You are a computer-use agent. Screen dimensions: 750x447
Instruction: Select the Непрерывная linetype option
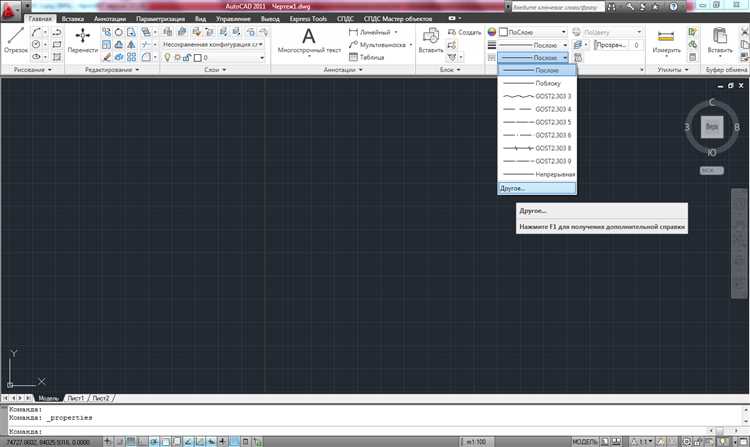537,174
